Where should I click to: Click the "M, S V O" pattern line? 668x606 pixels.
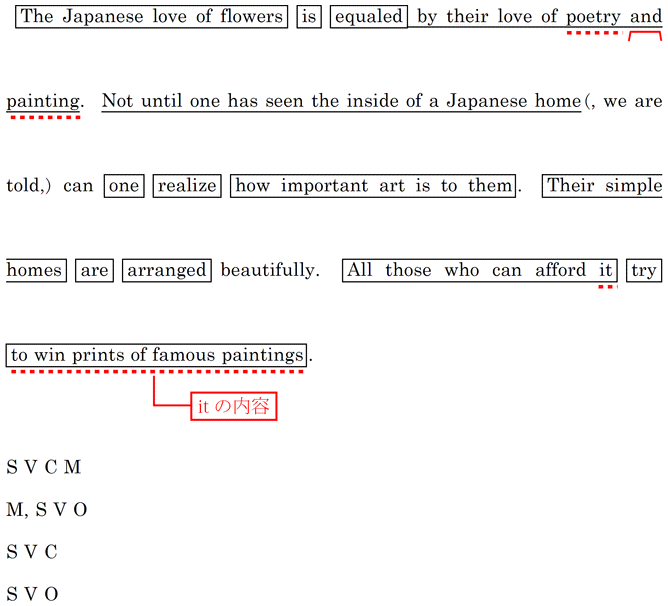coord(47,510)
